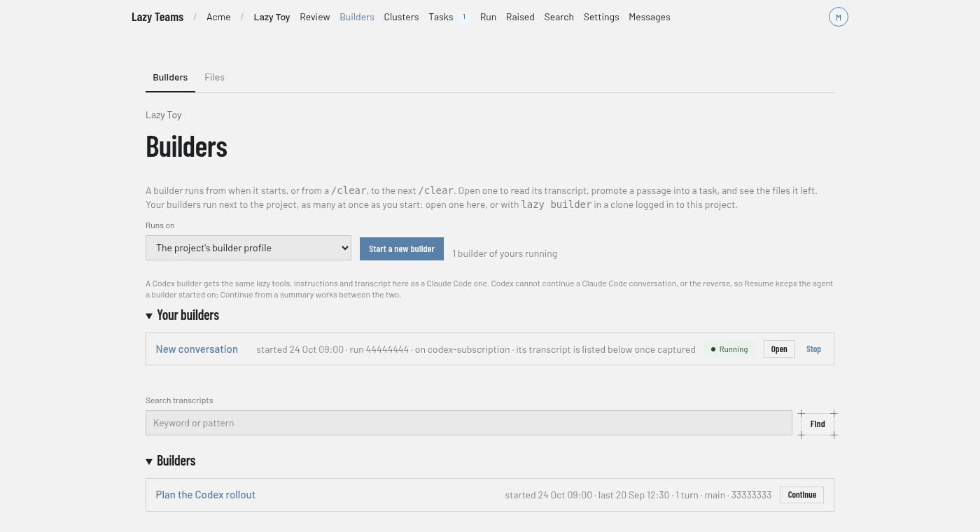
Task: Open the Acme breadcrumb
Action: coord(218,17)
